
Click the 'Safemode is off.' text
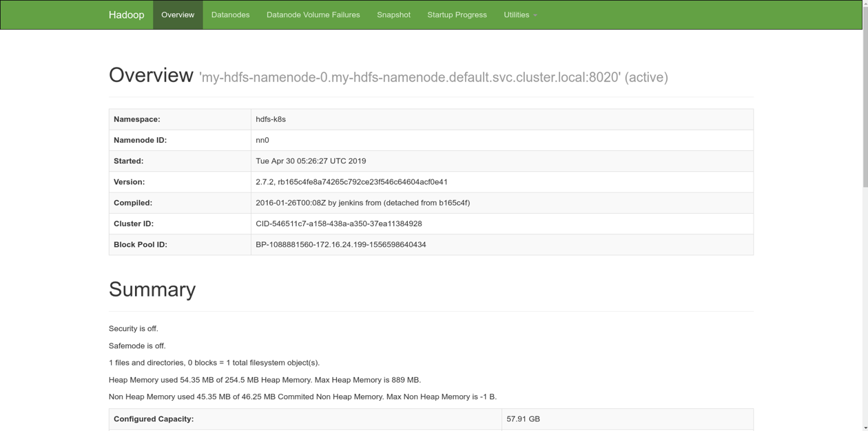pyautogui.click(x=137, y=345)
